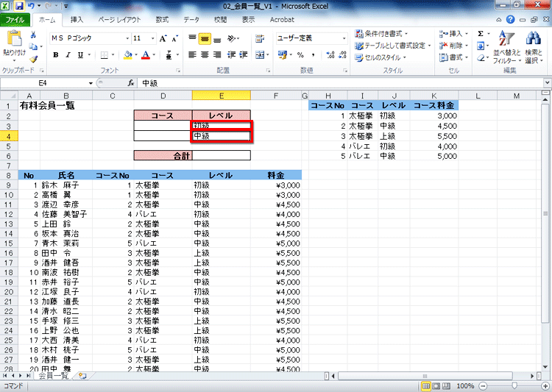Viewport: 552px width, 392px height.
Task: Click the AutoSum sigma button
Action: [x=481, y=34]
